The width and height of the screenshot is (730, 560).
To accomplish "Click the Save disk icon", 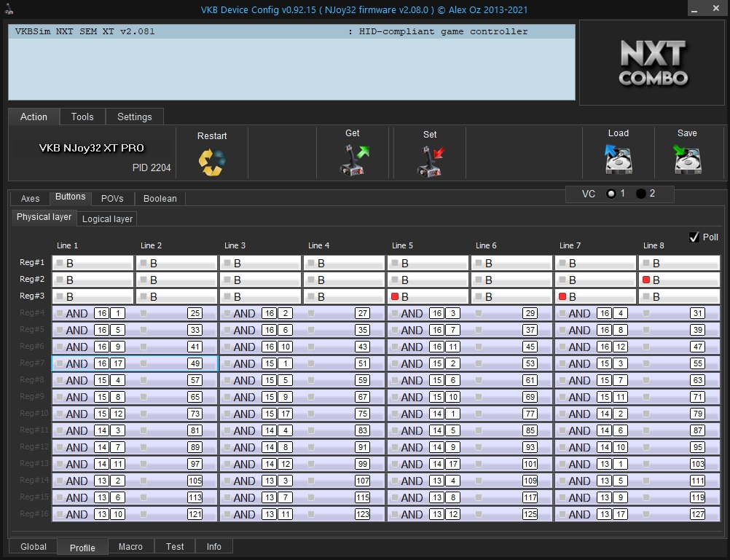I will point(687,159).
